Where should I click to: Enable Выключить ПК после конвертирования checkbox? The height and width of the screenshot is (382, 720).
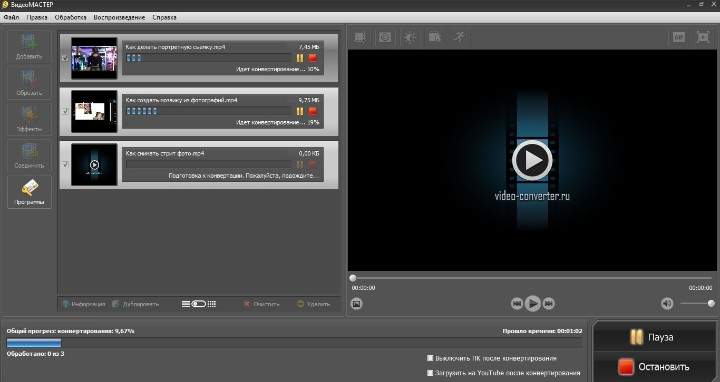coord(430,358)
